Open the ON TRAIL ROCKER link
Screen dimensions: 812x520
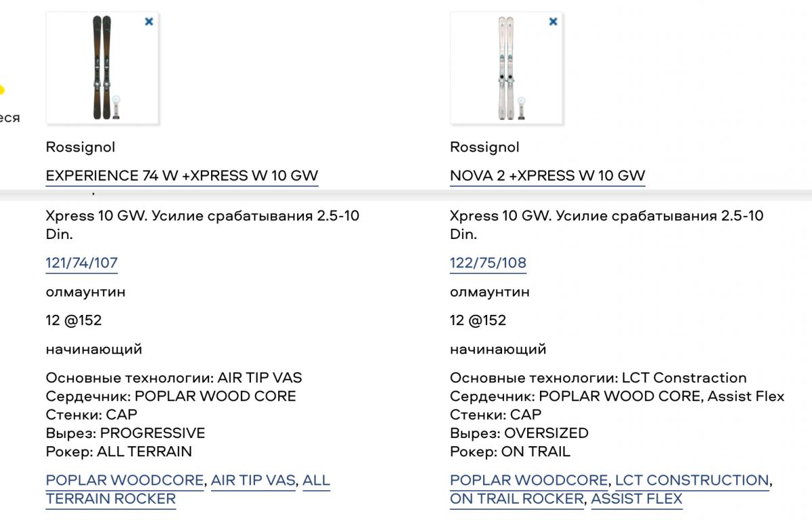(516, 500)
